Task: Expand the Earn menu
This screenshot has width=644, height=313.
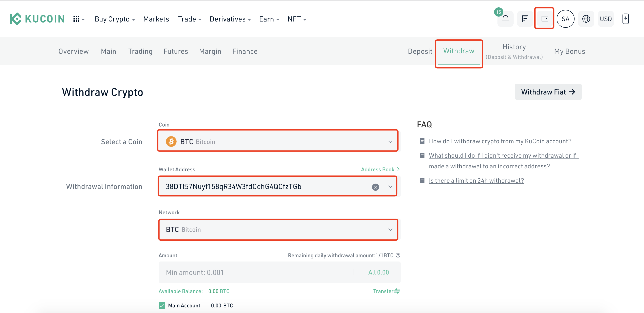Action: point(269,19)
